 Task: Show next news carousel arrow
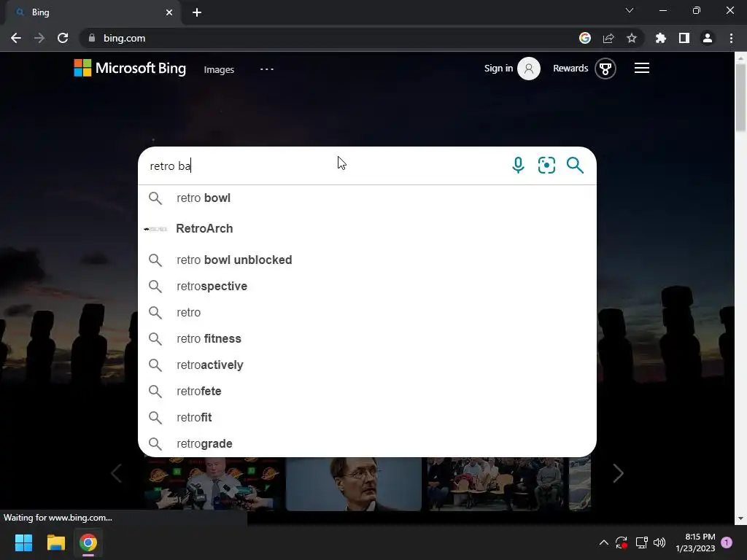(618, 473)
